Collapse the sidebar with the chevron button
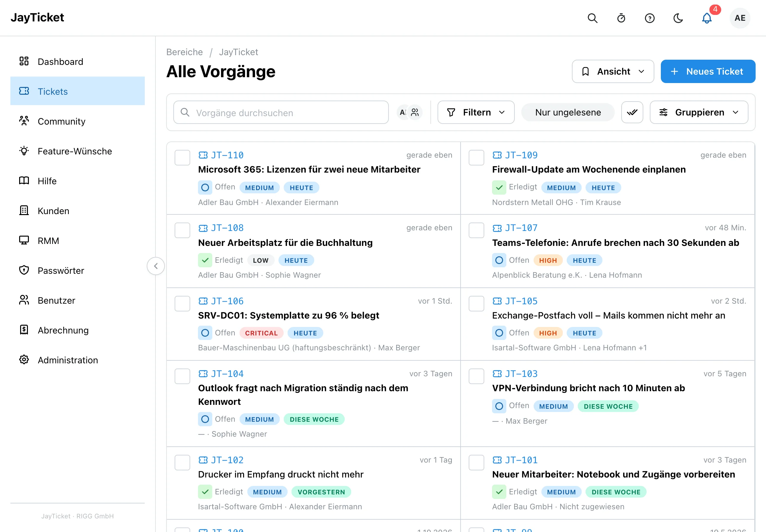 tap(156, 266)
